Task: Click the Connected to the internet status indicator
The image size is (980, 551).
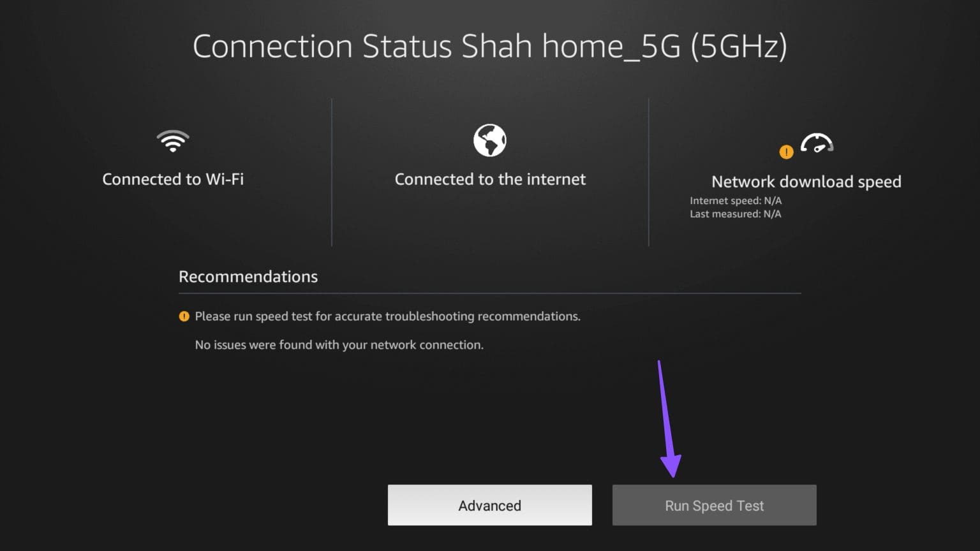Action: point(490,159)
